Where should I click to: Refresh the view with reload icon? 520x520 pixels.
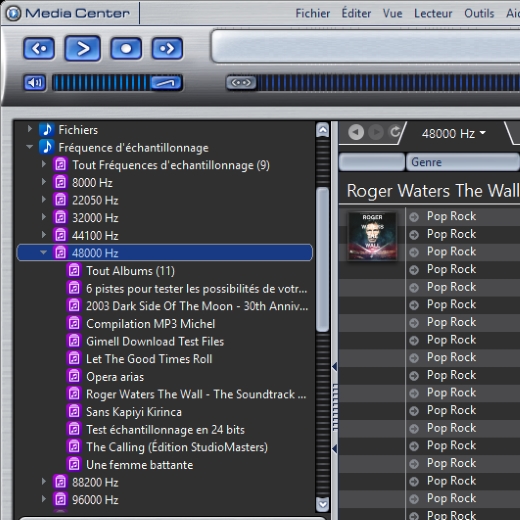(x=395, y=132)
